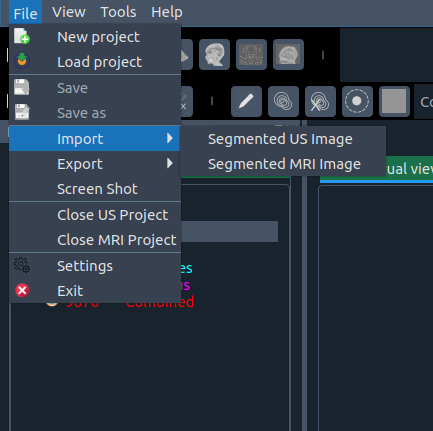Image resolution: width=433 pixels, height=431 pixels.
Task: Click the head profile view icon
Action: [214, 55]
